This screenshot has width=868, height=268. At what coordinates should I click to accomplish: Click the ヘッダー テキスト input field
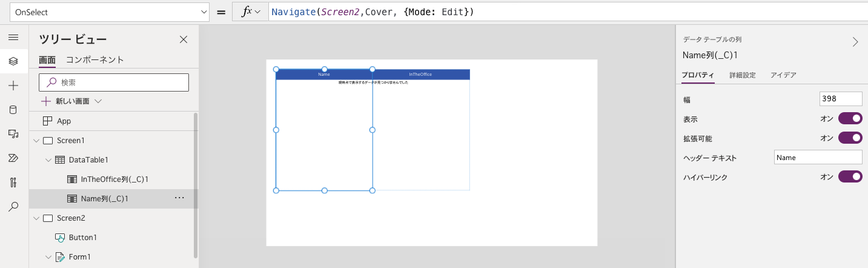tap(818, 157)
